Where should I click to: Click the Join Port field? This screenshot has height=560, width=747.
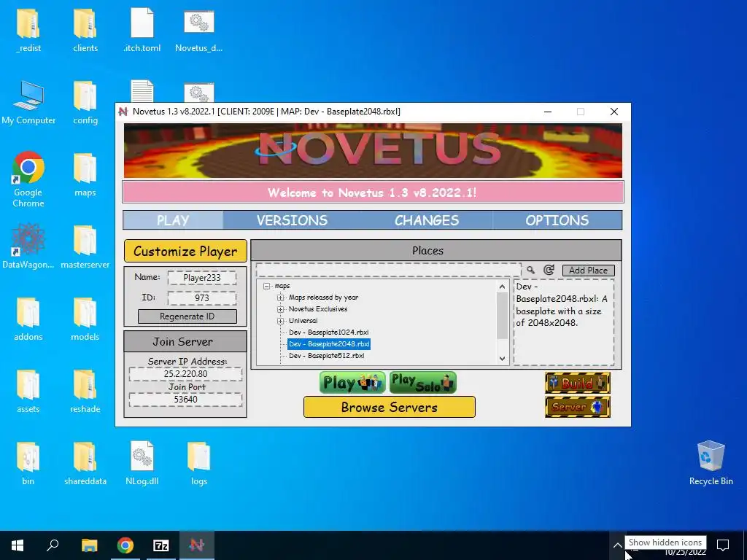pos(185,399)
